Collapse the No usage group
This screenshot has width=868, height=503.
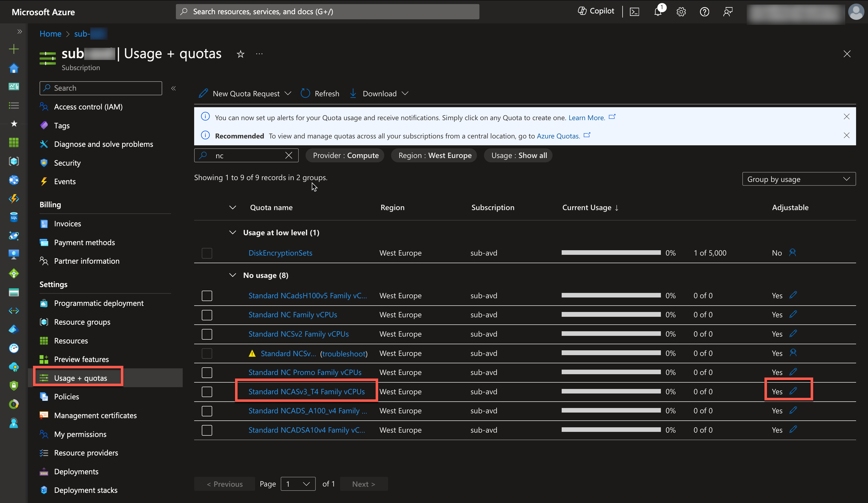point(232,275)
